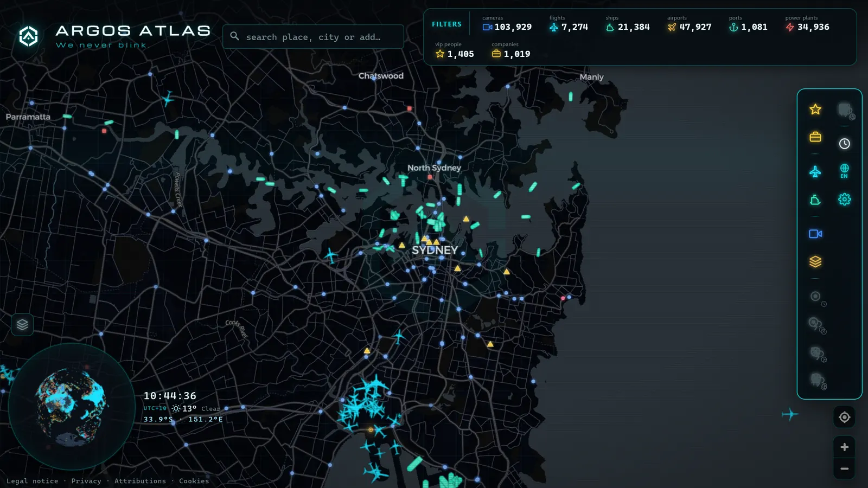Viewport: 868px width, 488px height.
Task: Click the Argos Atlas logo icon
Action: point(29,36)
